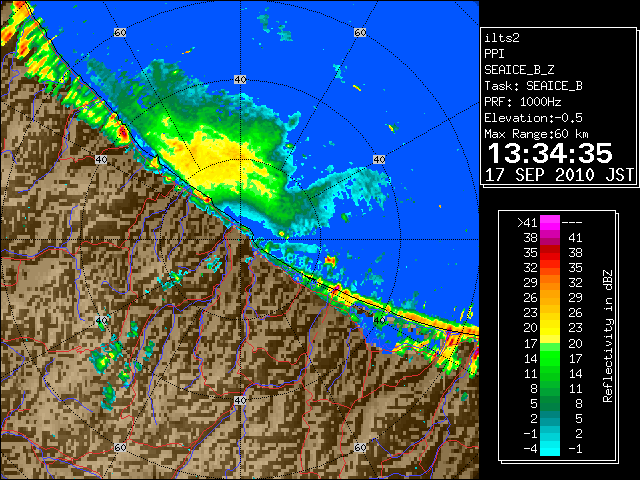Click the '---' legend label
This screenshot has width=640, height=480.
point(572,223)
